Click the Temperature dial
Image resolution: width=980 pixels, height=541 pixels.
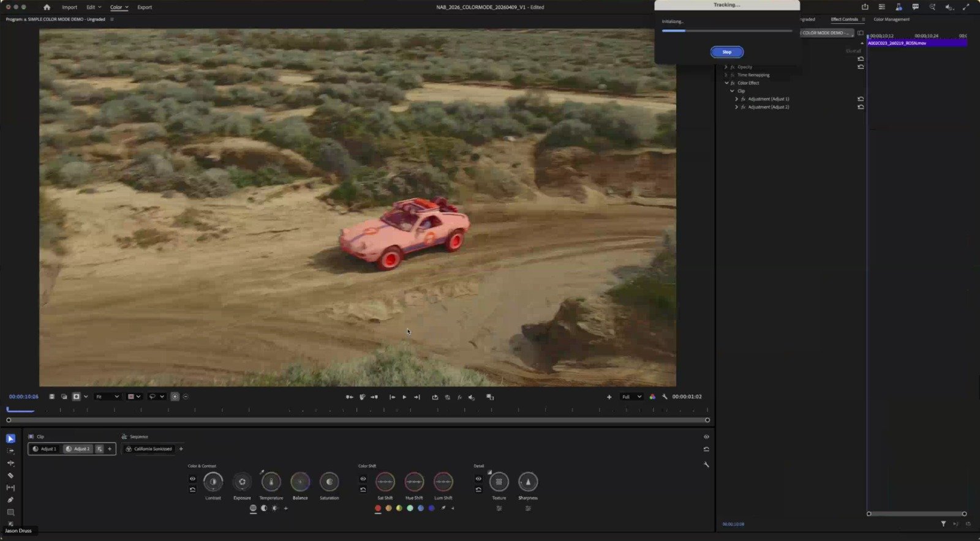(x=271, y=482)
